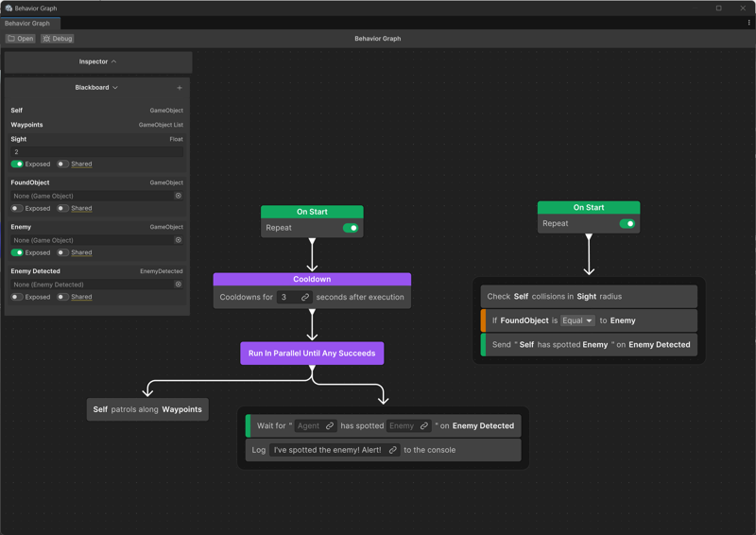Click the Enemy variable name in Blackboard
The width and height of the screenshot is (756, 535).
[21, 227]
